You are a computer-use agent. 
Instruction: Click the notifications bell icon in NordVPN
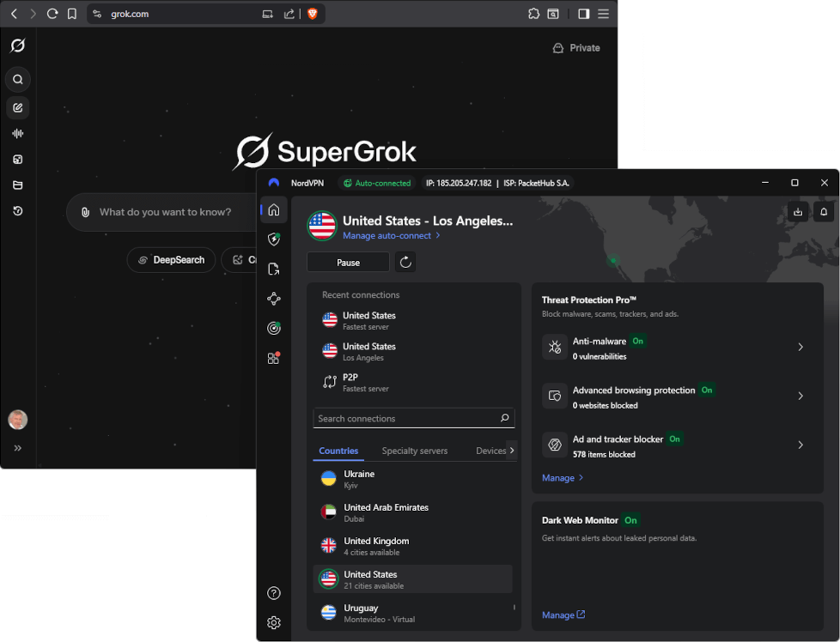coord(823,211)
